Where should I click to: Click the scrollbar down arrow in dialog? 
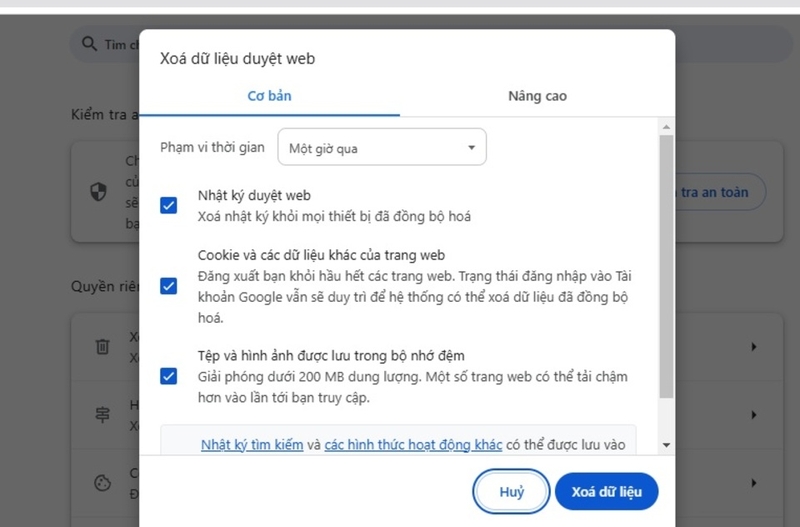pyautogui.click(x=666, y=445)
